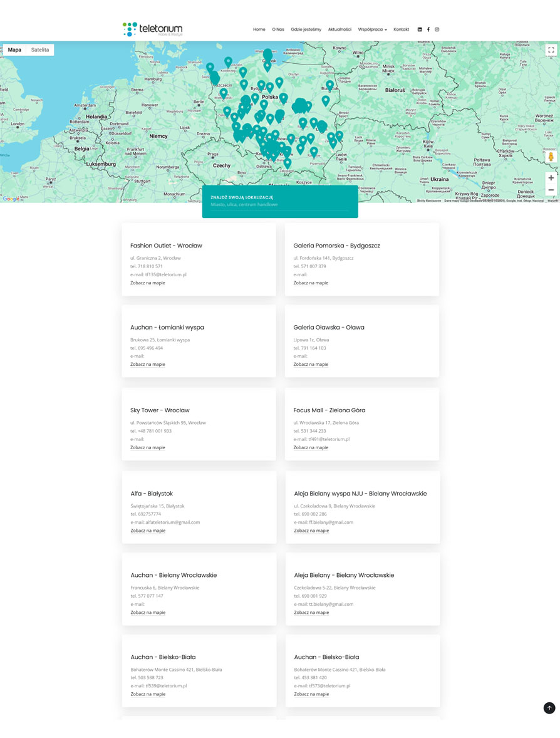Viewport: 560px width, 738px height.
Task: Click the map pin near Białystok
Action: (330, 85)
